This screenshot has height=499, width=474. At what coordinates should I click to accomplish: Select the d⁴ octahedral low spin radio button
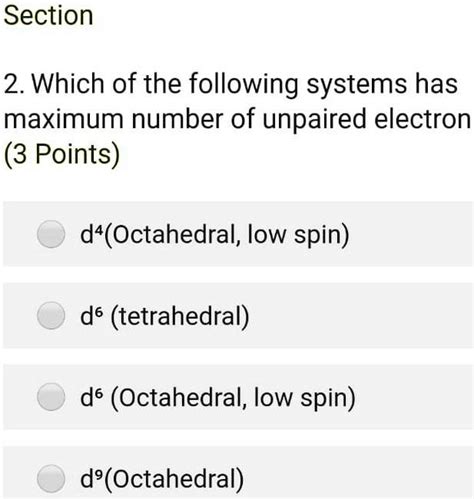point(51,234)
